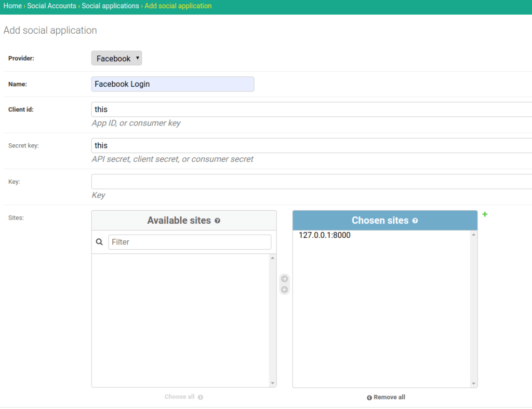Screen dimensions: 532x409
Task: Select 127.0.0.1:8000 in Chosen sites
Action: [325, 235]
